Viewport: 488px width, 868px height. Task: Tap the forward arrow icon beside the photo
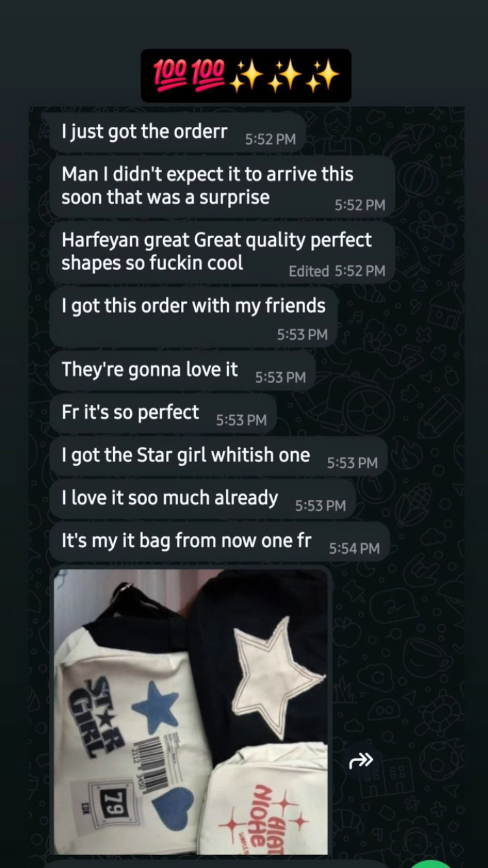[361, 760]
